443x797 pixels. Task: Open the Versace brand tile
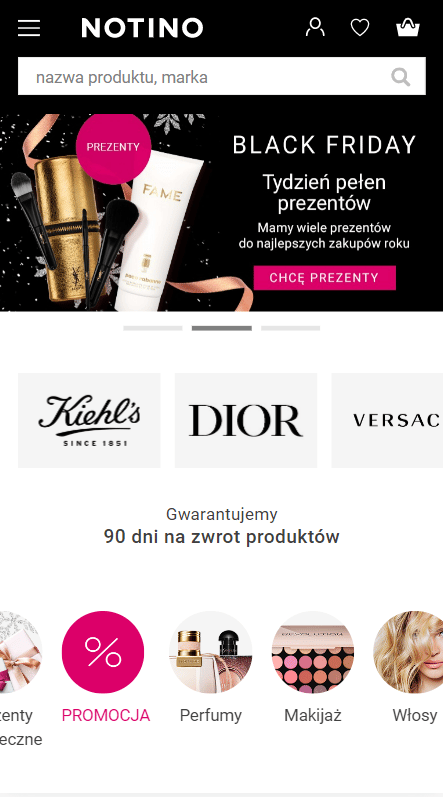pos(387,420)
